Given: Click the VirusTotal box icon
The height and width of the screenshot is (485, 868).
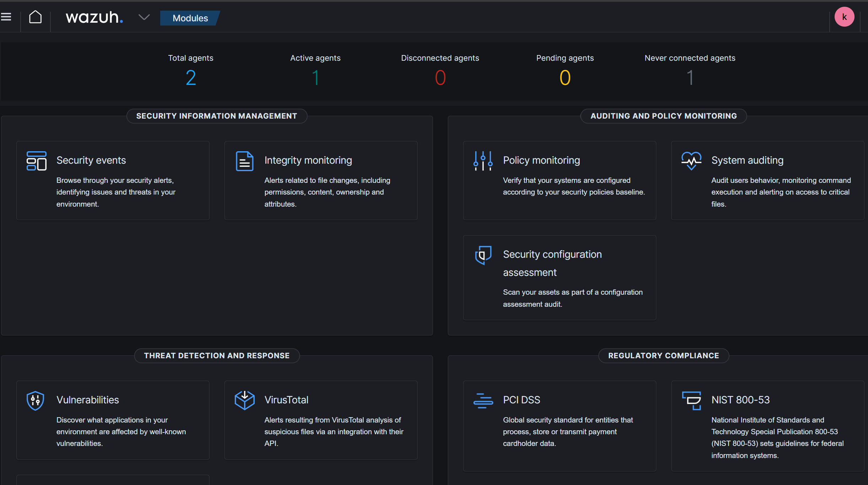Looking at the screenshot, I should click(244, 400).
